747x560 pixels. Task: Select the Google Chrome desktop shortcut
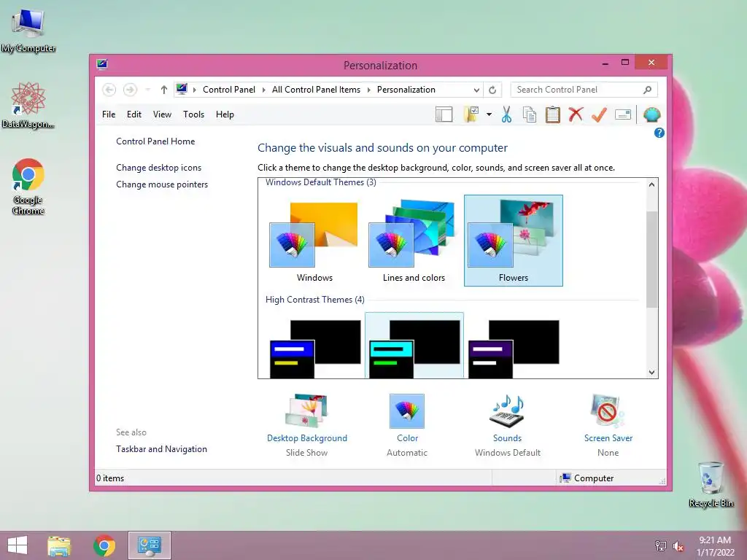point(28,186)
